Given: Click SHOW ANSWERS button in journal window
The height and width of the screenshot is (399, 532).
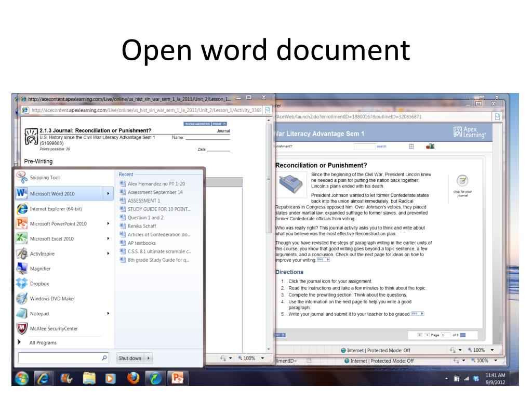Looking at the screenshot, I should 197,124.
